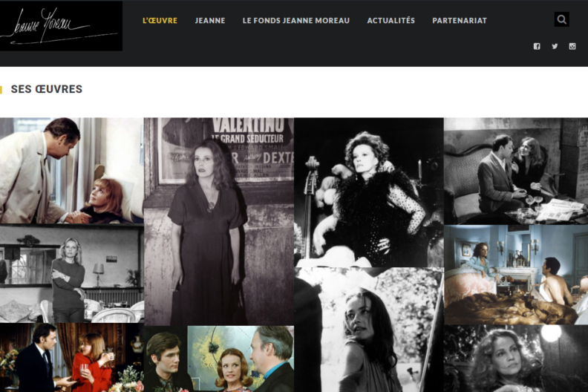The image size is (588, 392).
Task: Open the search magnifier icon
Action: point(561,19)
